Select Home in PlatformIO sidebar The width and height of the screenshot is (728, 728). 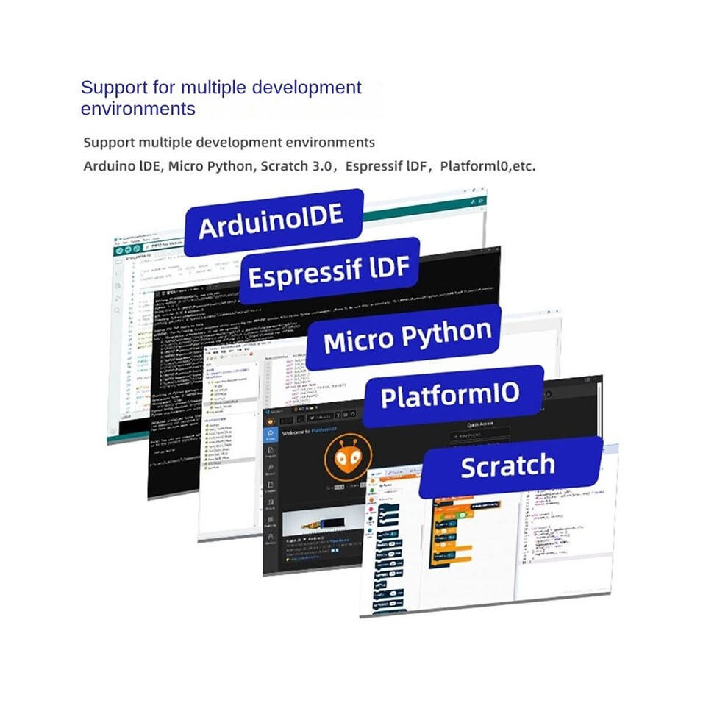click(x=271, y=435)
